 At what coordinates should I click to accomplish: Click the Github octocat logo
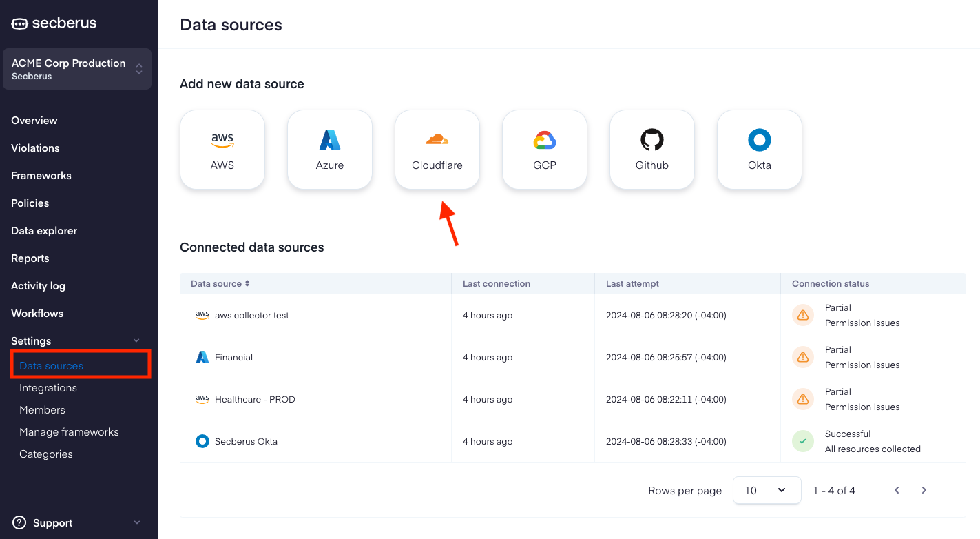coord(652,140)
